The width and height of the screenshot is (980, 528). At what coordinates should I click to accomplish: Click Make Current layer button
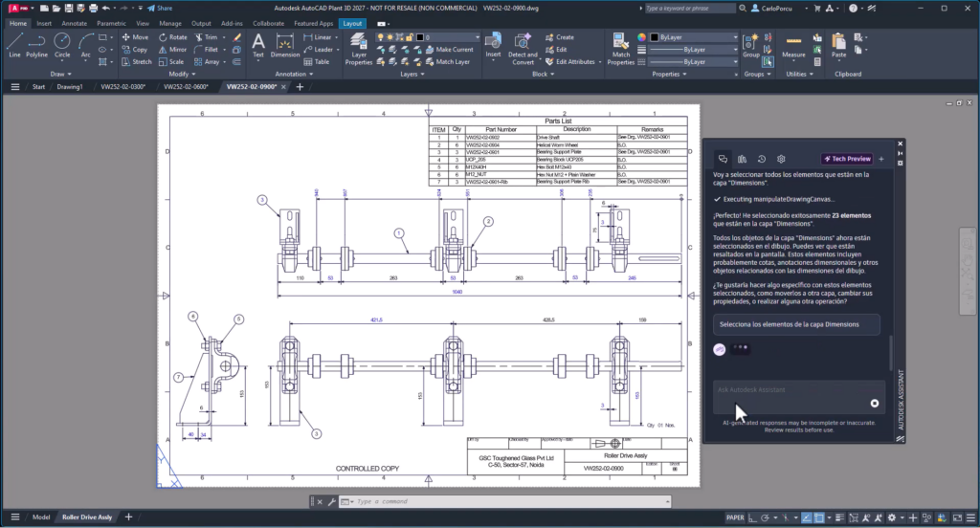[450, 50]
